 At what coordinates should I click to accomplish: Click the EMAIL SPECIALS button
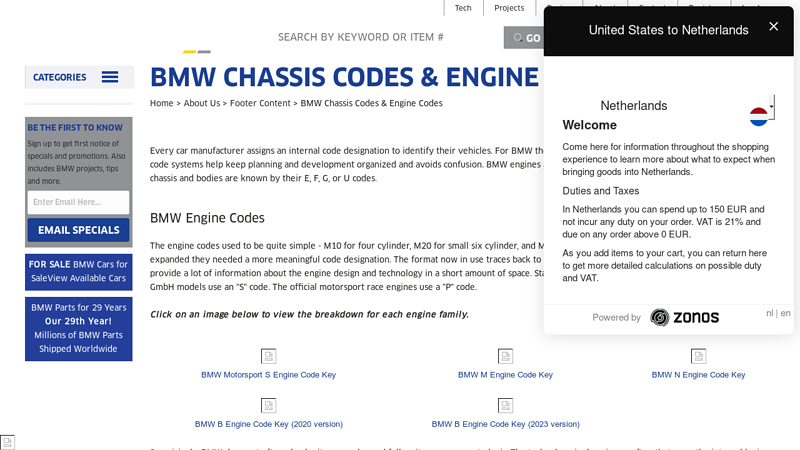coord(79,230)
